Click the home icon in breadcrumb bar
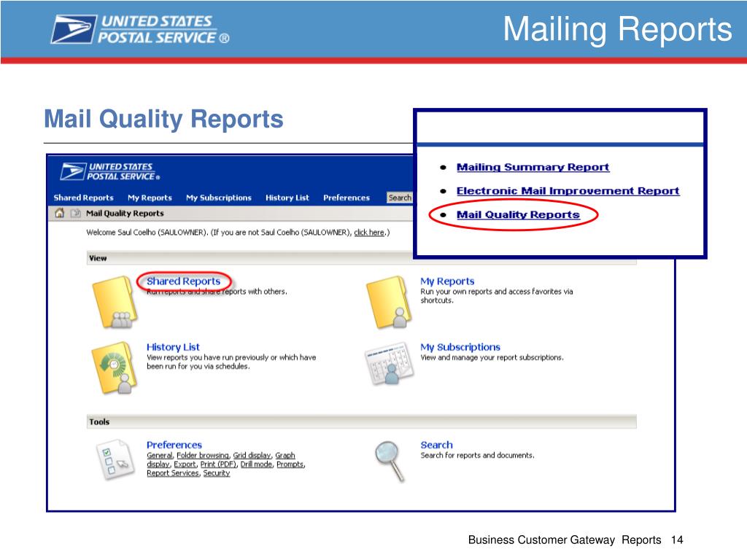This screenshot has width=747, height=560. click(60, 213)
